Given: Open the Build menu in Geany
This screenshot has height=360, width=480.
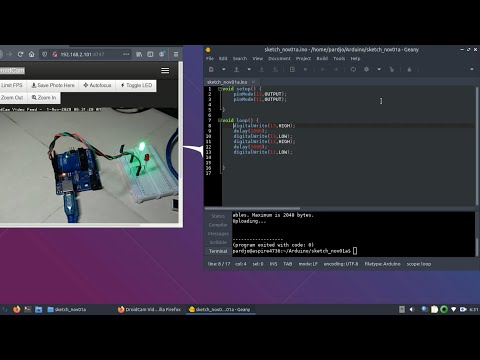Looking at the screenshot, I should [322, 58].
